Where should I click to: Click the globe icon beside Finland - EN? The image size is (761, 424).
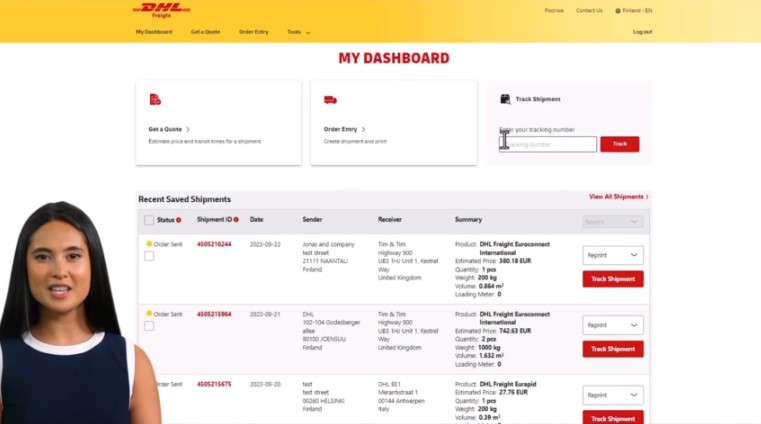point(618,11)
